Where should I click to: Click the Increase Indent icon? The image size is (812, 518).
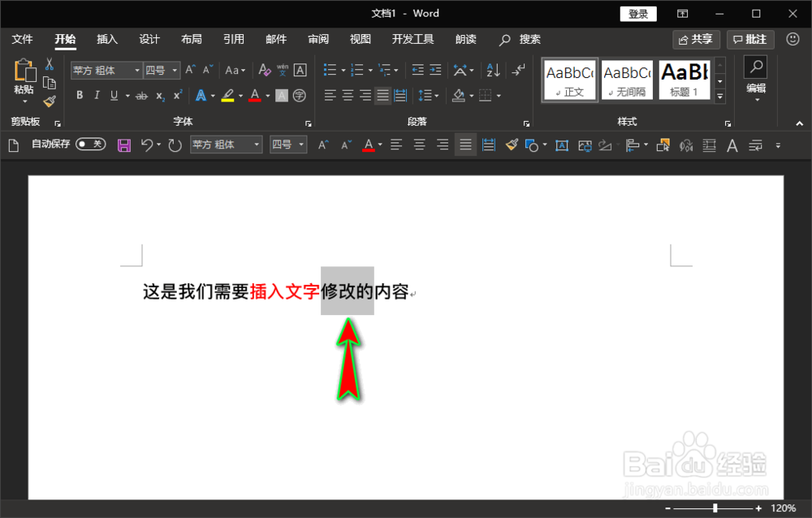434,71
